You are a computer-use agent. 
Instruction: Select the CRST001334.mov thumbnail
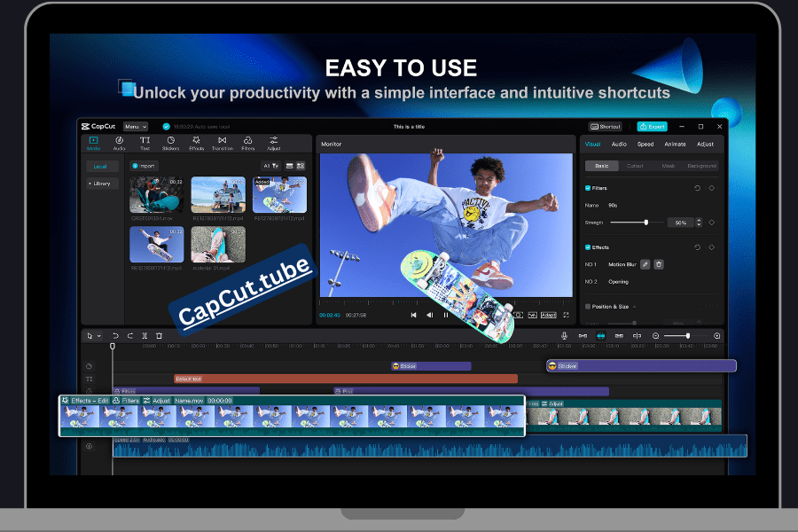click(x=156, y=194)
